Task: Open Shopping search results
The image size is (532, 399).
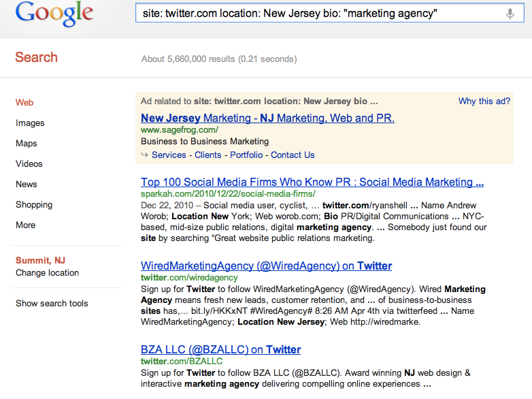Action: pyautogui.click(x=34, y=205)
